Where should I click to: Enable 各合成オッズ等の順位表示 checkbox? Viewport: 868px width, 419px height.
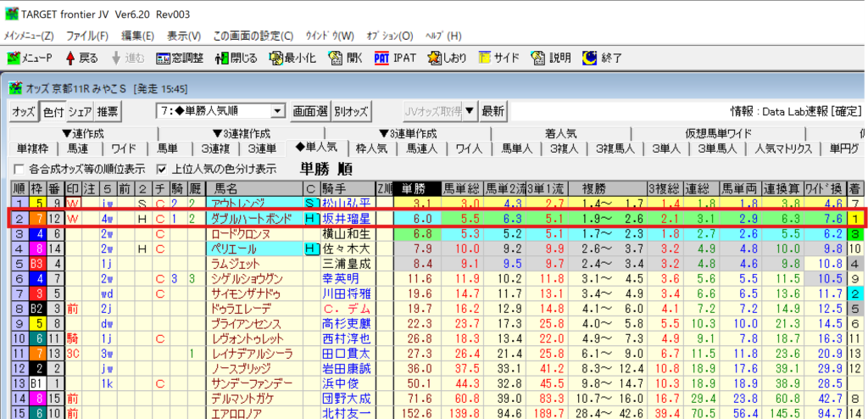click(x=19, y=168)
